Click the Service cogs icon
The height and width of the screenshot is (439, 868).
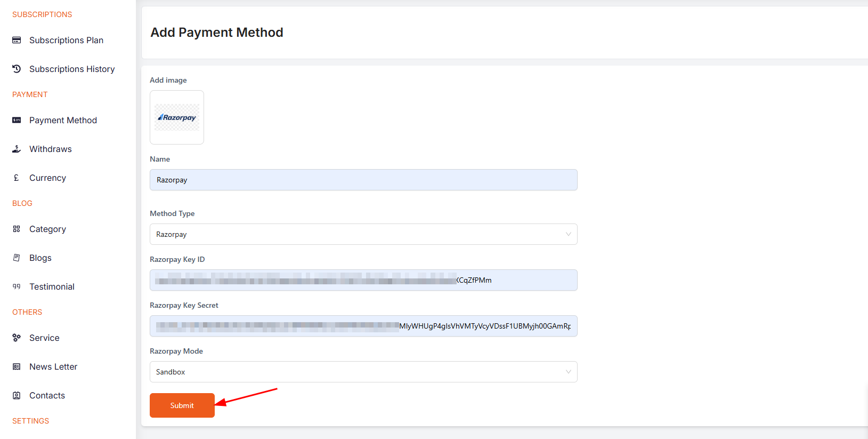17,338
